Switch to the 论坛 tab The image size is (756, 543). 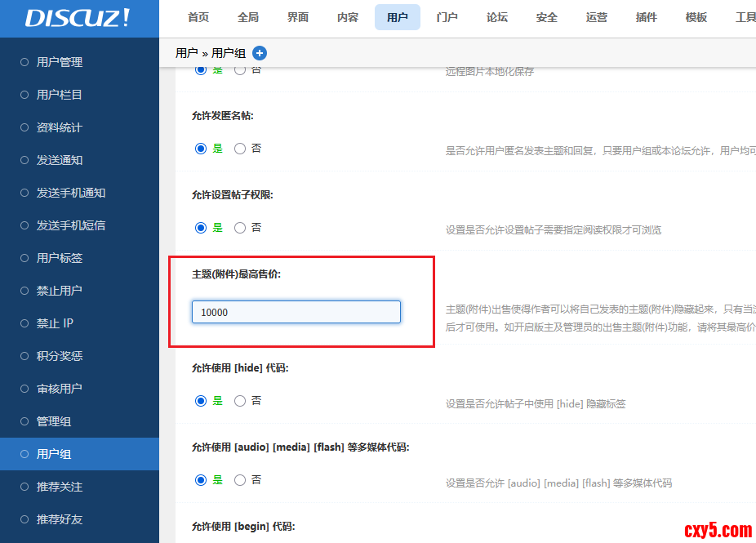click(x=496, y=17)
